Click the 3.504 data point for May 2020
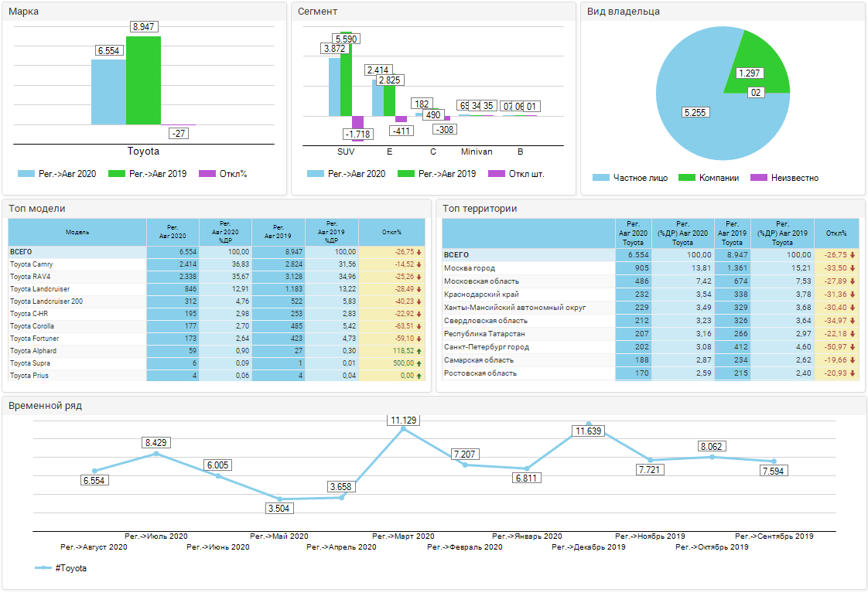This screenshot has width=868, height=613. (x=279, y=499)
